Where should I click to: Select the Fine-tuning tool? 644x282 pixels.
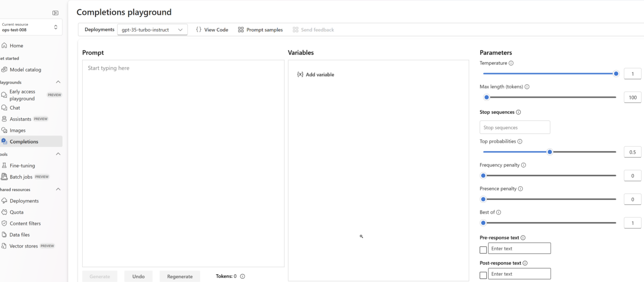(22, 165)
